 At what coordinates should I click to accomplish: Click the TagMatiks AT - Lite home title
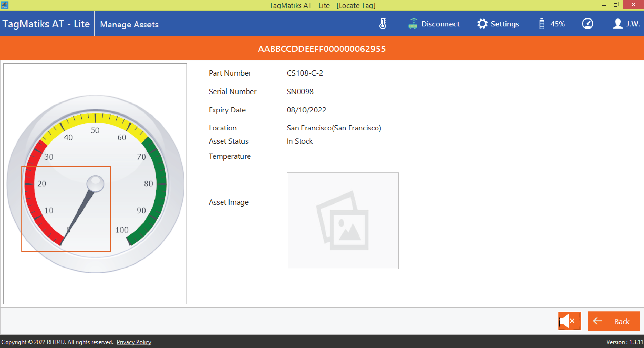(46, 24)
